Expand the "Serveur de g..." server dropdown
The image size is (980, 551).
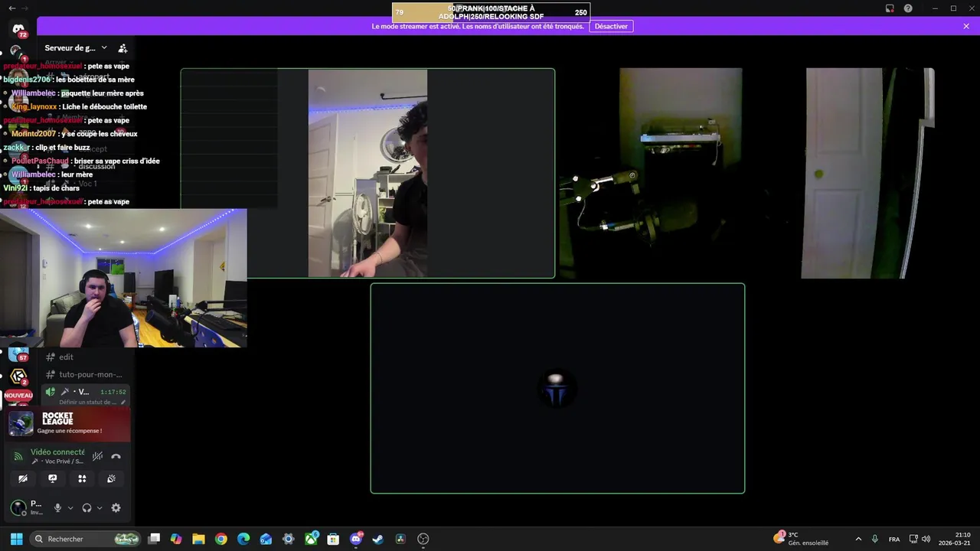coord(76,48)
